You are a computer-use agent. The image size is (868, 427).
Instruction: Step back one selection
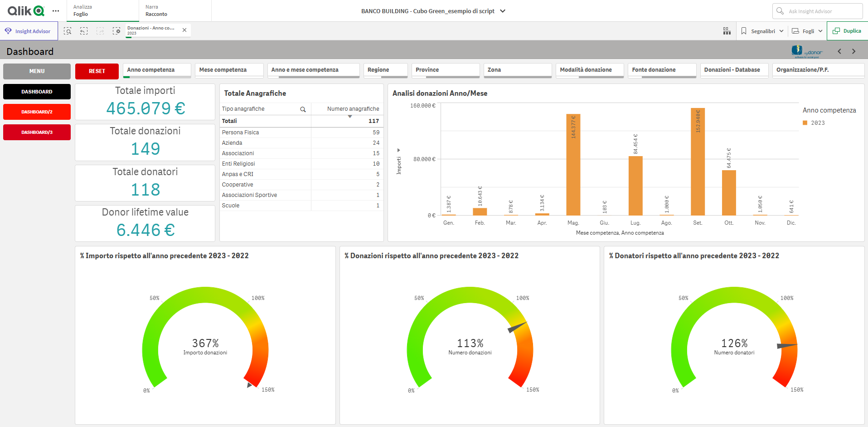84,31
